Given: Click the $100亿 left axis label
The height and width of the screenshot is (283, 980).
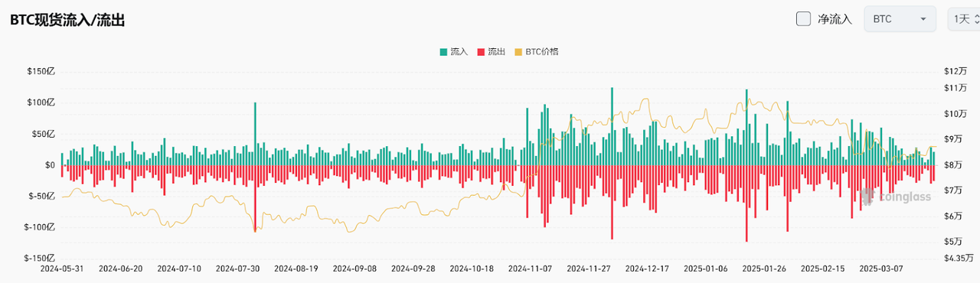Looking at the screenshot, I should tap(41, 102).
